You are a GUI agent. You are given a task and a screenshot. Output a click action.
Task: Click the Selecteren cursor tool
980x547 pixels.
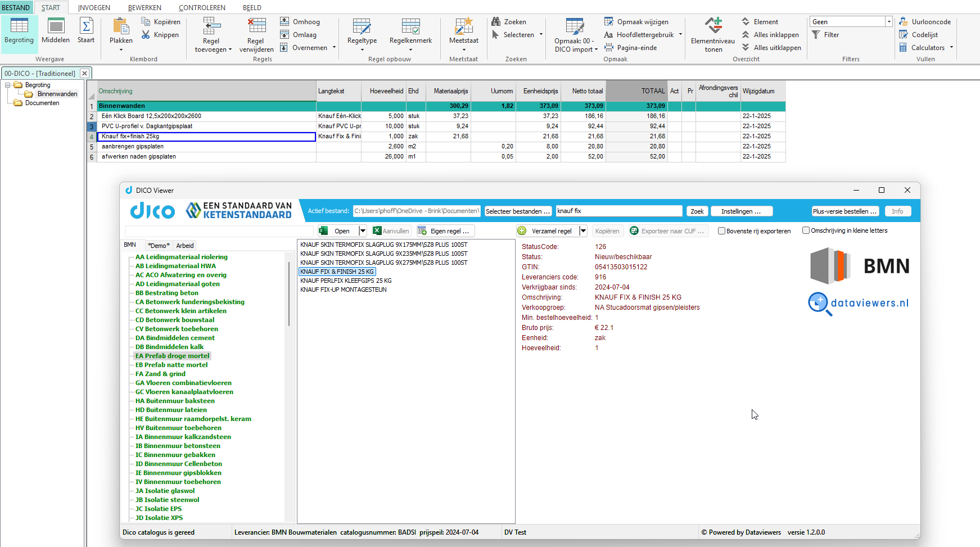(496, 34)
